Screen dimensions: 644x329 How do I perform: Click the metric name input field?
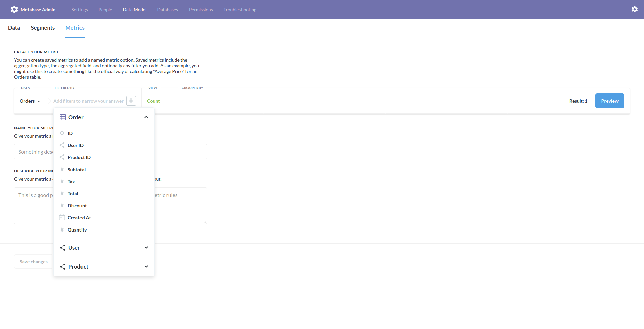[110, 152]
